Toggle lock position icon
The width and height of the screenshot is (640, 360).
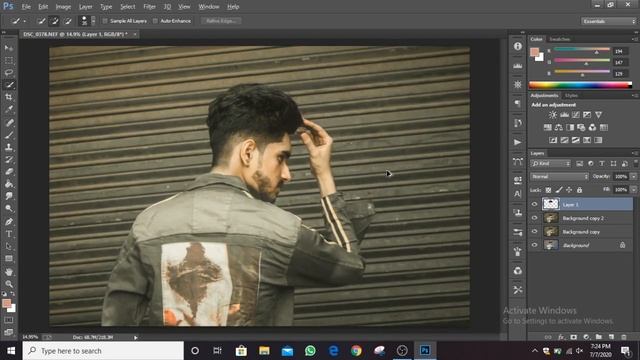(x=569, y=190)
